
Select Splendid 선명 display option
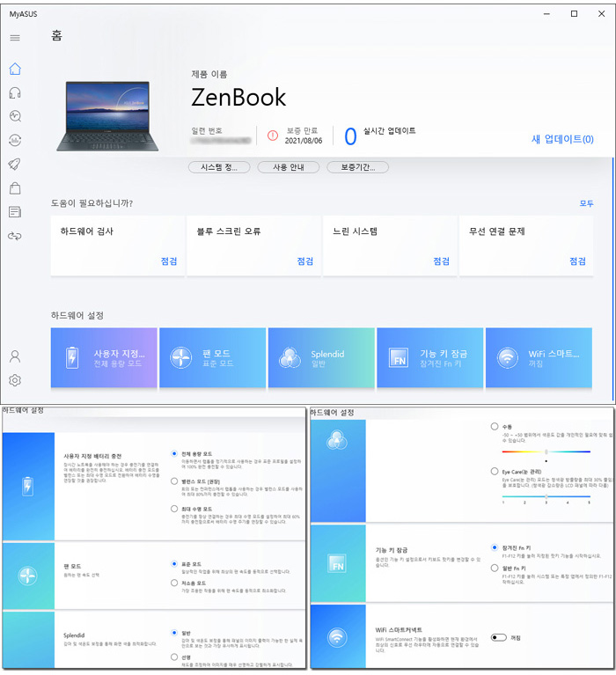pos(174,657)
